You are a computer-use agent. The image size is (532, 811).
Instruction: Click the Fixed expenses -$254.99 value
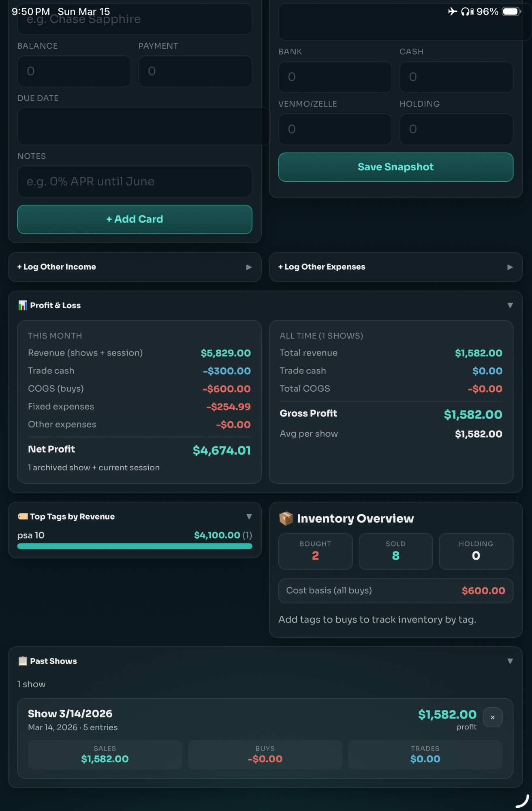tap(229, 407)
